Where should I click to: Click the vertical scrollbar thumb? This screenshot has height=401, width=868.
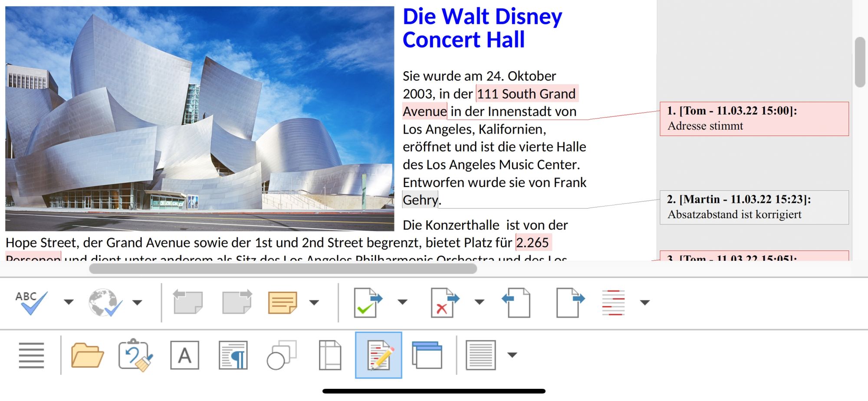click(x=860, y=62)
